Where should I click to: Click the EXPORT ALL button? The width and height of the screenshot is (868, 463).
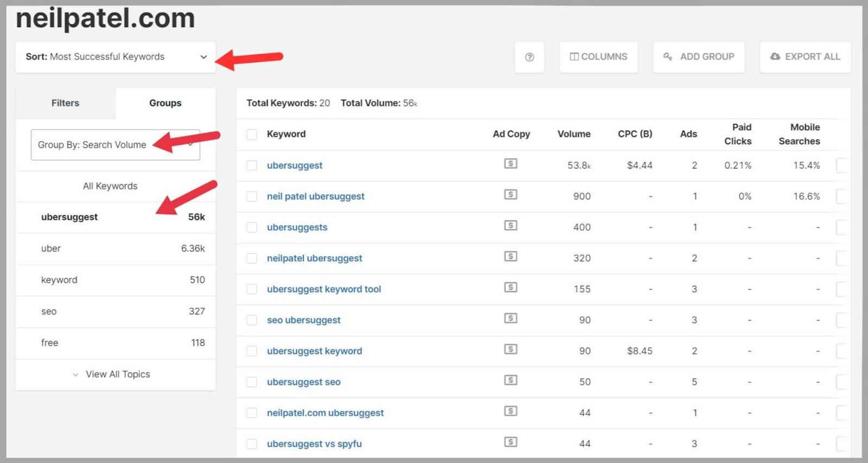(x=805, y=57)
